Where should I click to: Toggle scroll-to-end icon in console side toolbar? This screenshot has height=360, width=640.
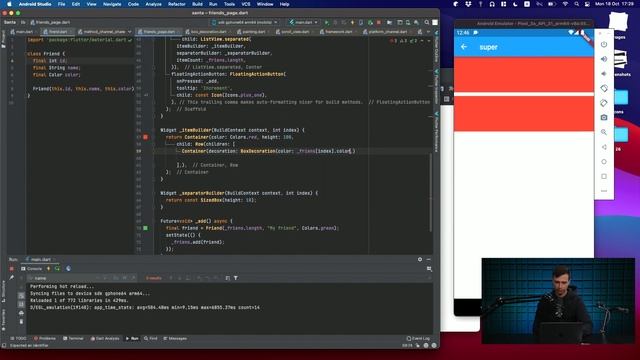(21, 304)
